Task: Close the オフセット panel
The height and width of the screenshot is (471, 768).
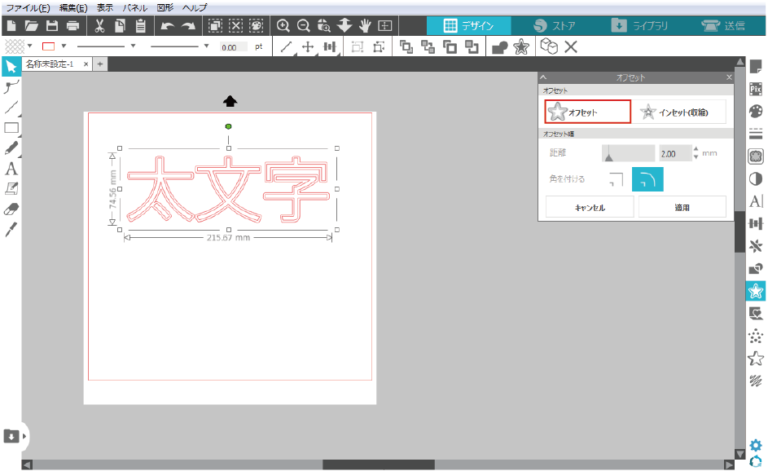Action: [x=729, y=77]
